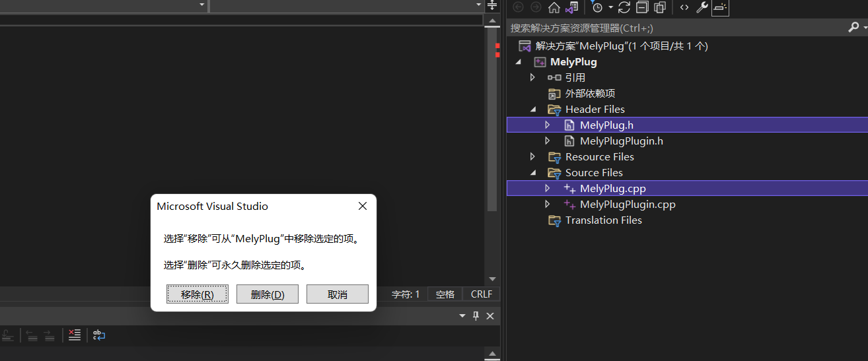Collapse the Header Files folder
This screenshot has height=361, width=868.
click(533, 110)
